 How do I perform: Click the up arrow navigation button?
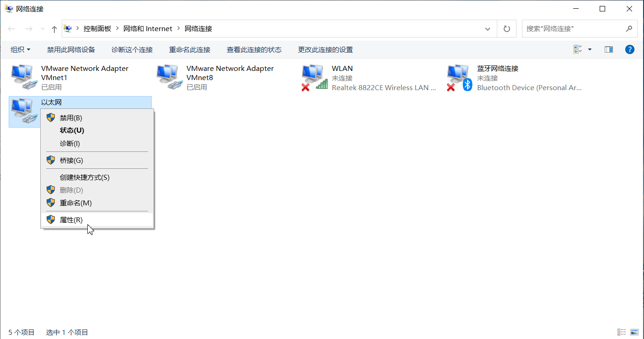(54, 29)
